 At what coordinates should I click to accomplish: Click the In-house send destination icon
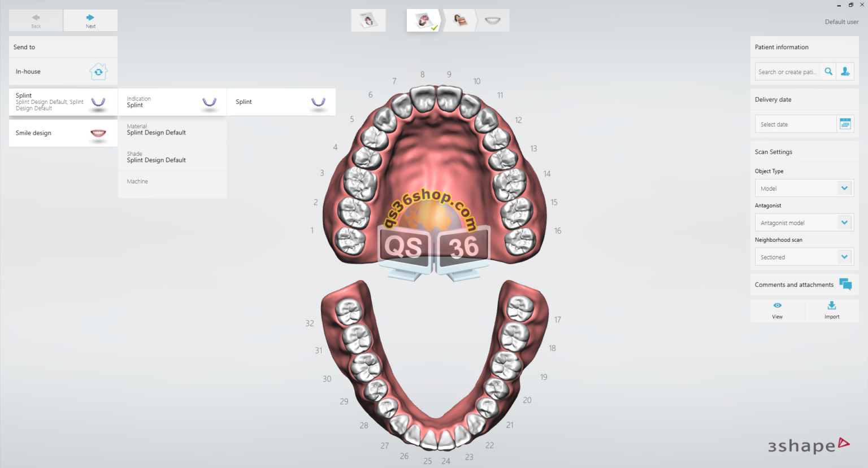point(98,71)
